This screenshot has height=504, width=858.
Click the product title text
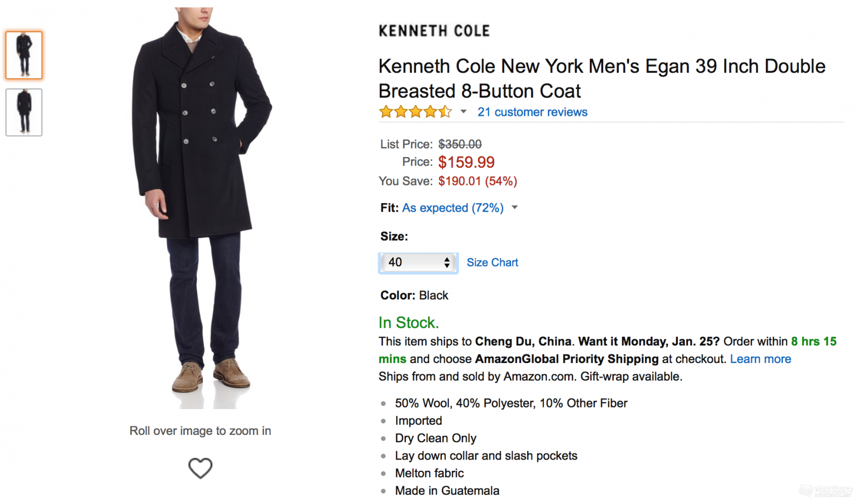[602, 79]
